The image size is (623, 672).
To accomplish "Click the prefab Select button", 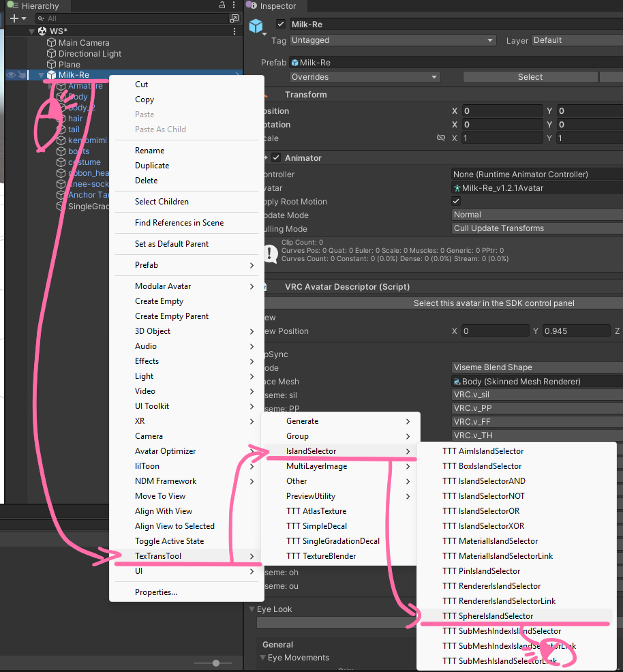I will 530,77.
